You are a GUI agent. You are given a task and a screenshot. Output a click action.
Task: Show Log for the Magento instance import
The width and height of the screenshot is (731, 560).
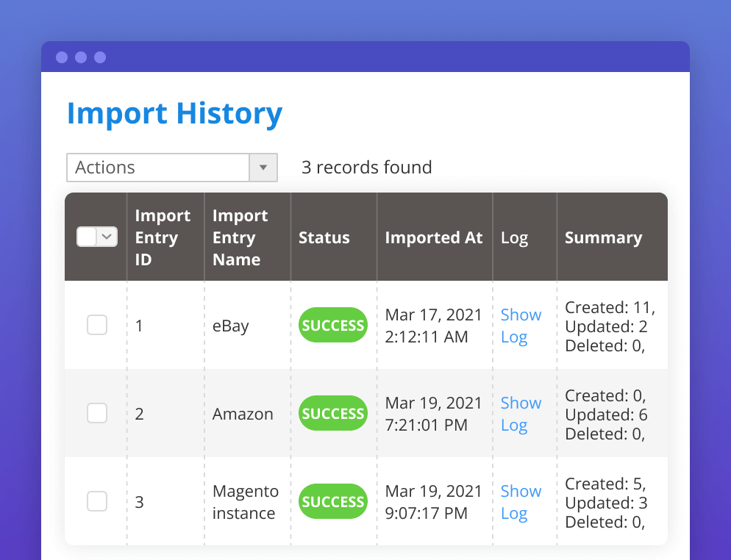[521, 501]
